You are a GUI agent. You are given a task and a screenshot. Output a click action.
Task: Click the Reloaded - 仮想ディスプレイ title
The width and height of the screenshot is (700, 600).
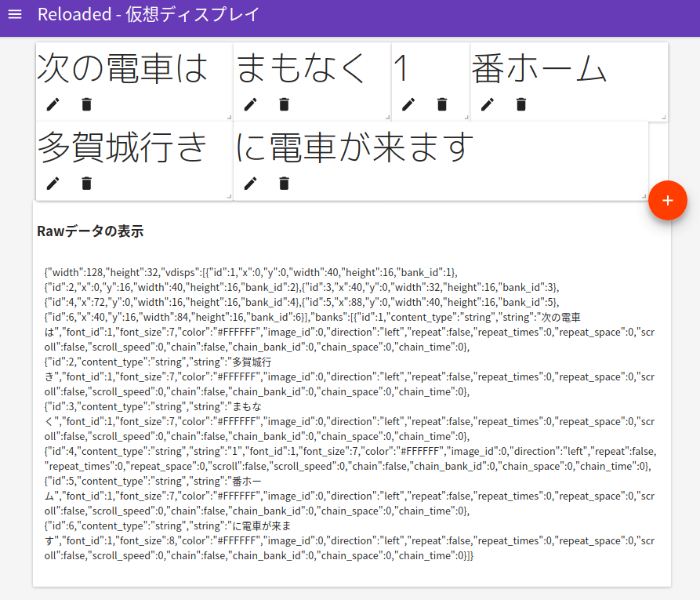point(148,14)
